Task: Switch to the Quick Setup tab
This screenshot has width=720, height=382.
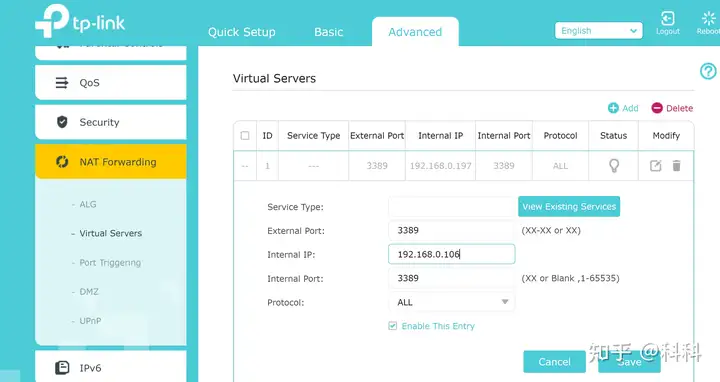Action: [x=242, y=32]
